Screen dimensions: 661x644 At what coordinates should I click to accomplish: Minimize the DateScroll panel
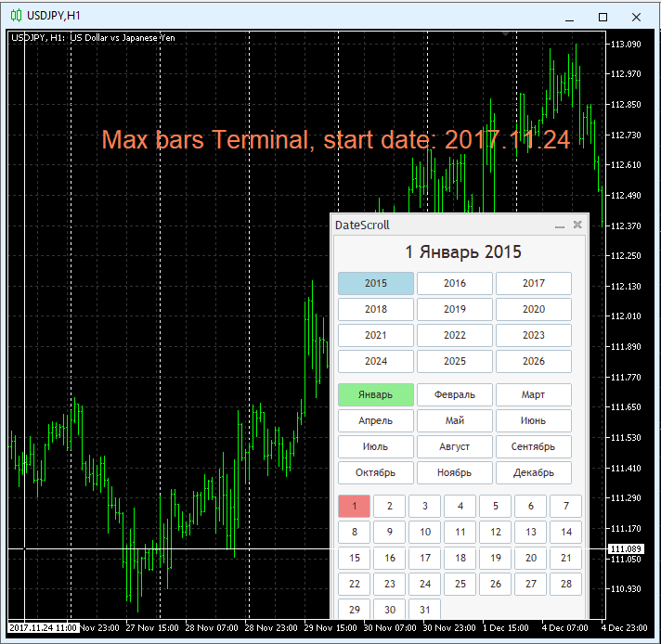[560, 225]
